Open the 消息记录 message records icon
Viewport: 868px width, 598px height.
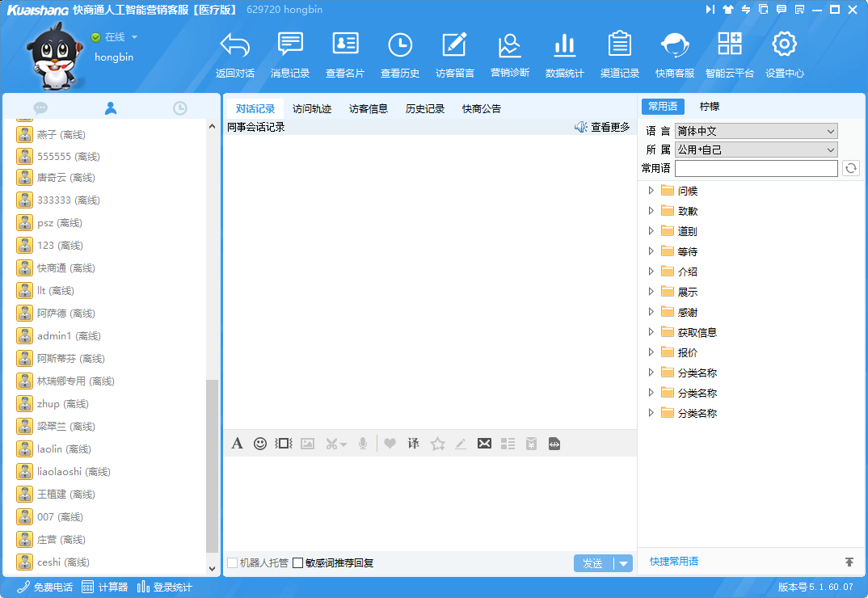pyautogui.click(x=290, y=45)
